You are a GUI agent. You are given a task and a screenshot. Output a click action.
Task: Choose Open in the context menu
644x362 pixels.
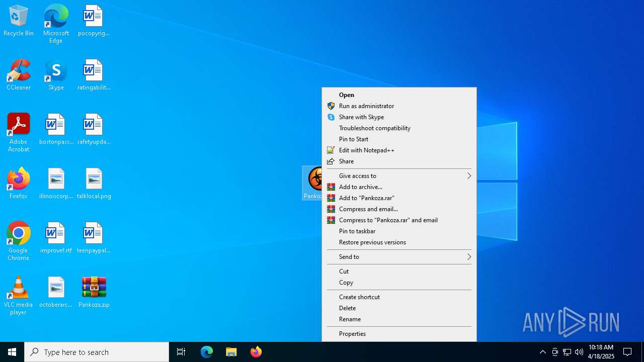399,95
